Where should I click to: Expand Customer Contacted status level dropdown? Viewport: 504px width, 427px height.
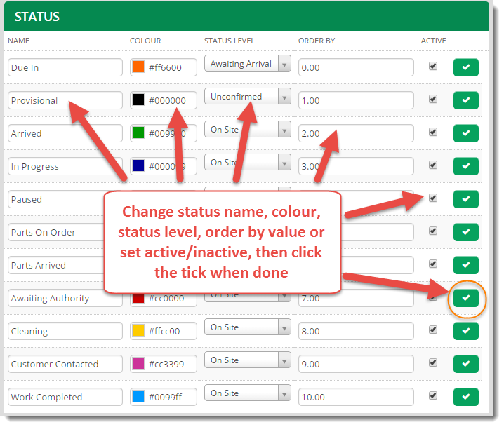click(248, 360)
